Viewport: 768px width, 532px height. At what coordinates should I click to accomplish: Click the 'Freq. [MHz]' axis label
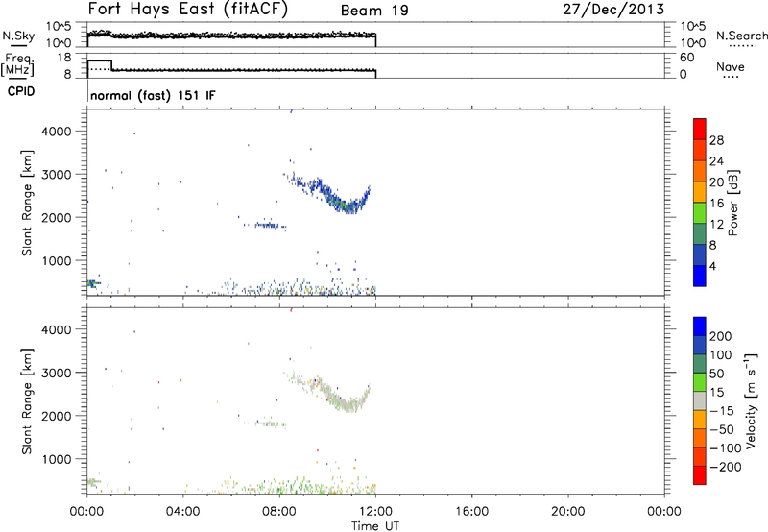coord(17,64)
